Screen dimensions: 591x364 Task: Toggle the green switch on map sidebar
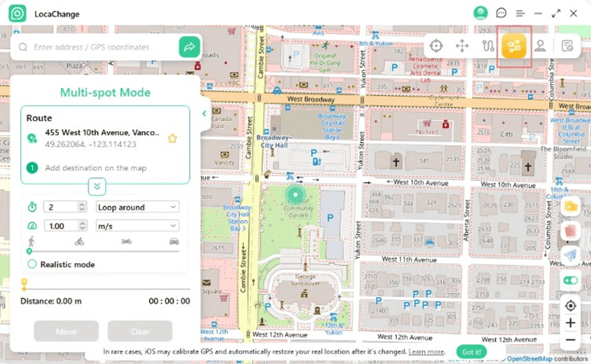[x=571, y=281]
